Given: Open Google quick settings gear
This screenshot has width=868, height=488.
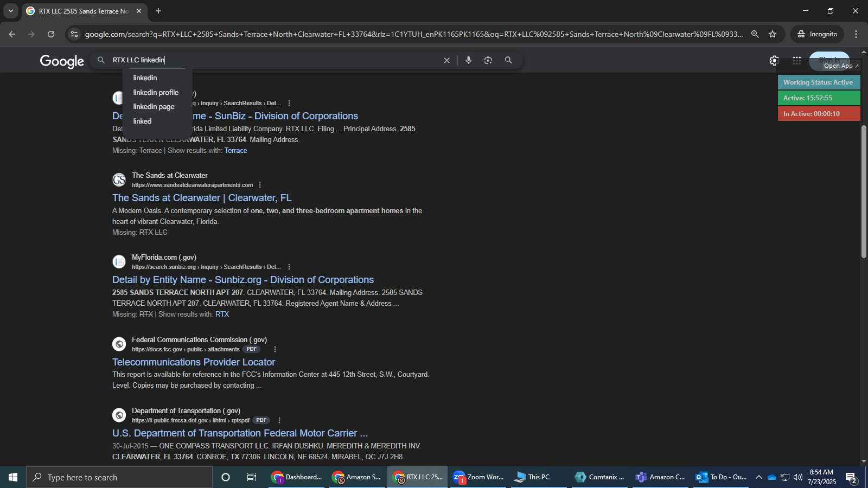Looking at the screenshot, I should (x=774, y=61).
